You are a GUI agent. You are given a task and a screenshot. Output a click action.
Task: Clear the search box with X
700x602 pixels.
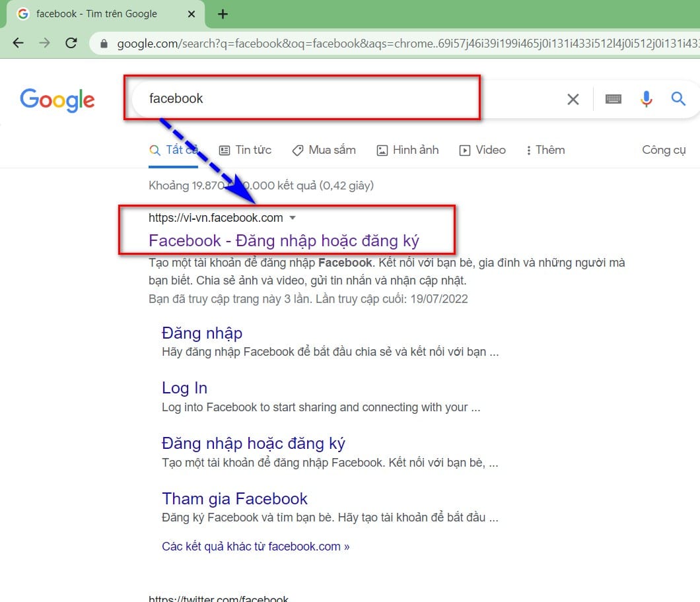click(x=573, y=99)
